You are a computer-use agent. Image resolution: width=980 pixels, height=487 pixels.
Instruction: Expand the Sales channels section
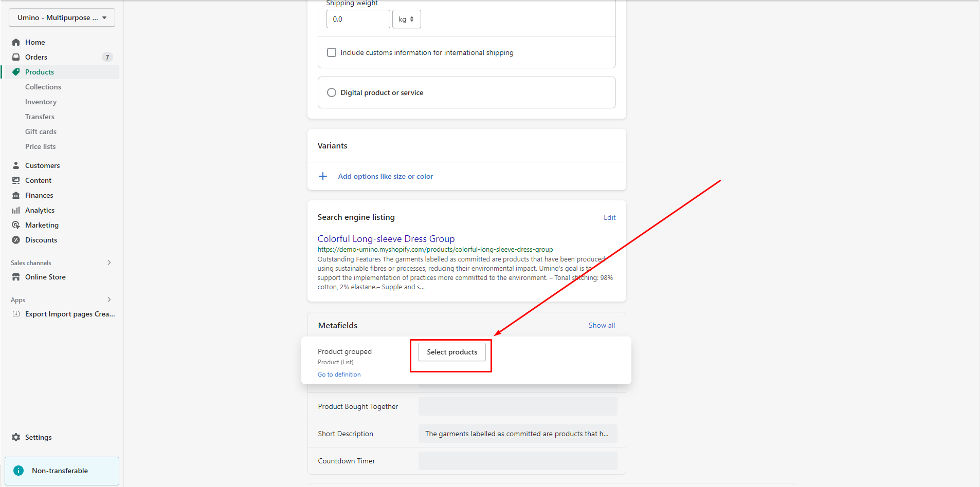tap(109, 263)
